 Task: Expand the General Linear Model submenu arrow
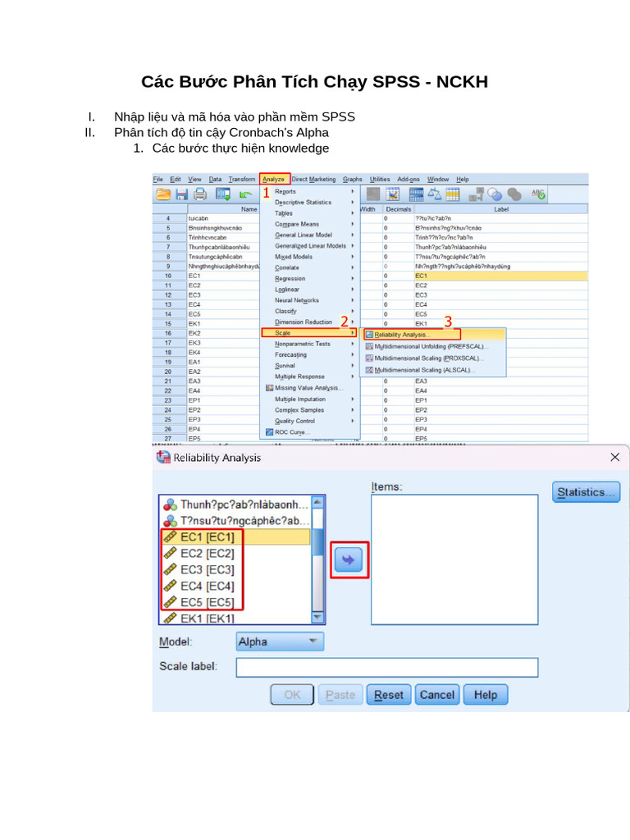coord(353,235)
